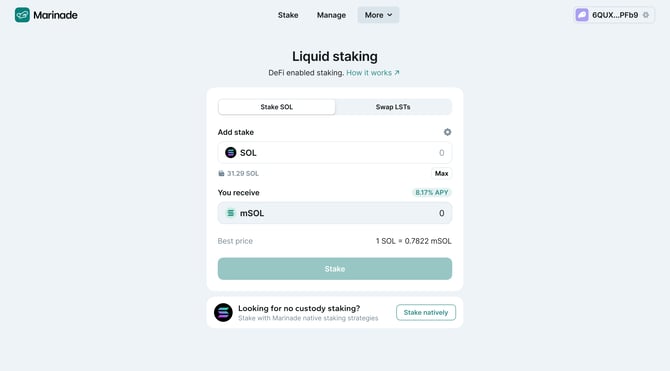Open the 6QUX...PFb9 wallet menu
The image size is (670, 371).
614,15
